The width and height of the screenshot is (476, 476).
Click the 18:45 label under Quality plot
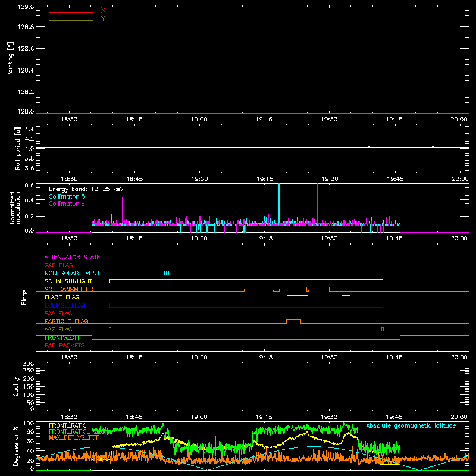pos(134,417)
